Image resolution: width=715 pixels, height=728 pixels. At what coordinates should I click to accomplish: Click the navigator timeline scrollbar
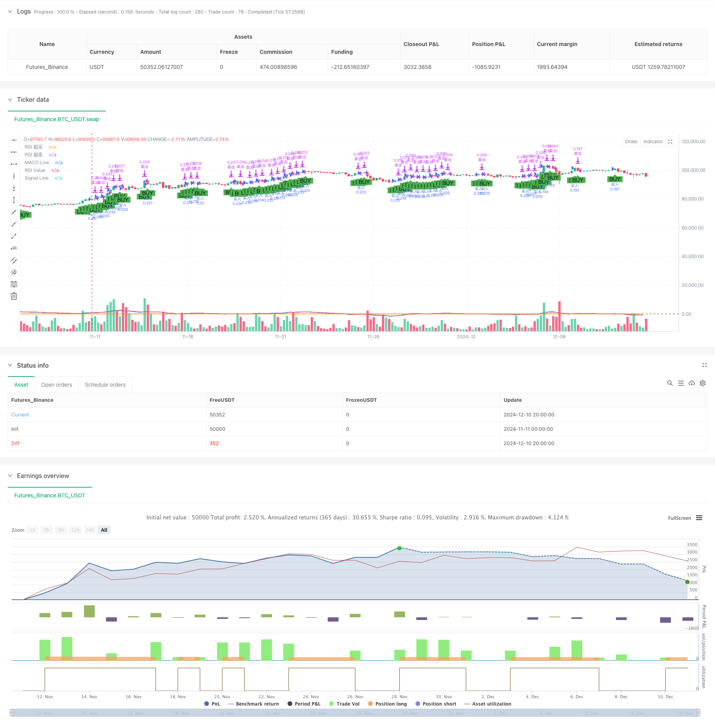(355, 713)
